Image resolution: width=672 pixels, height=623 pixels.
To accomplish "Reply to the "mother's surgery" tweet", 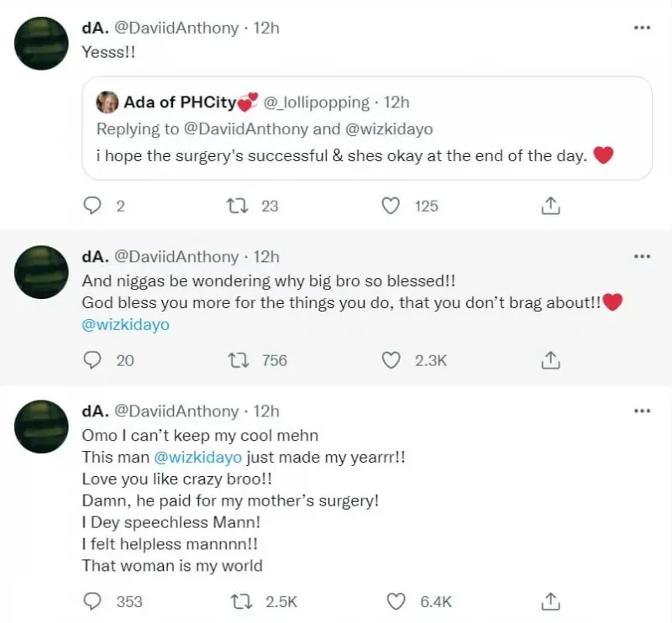I will tap(92, 601).
